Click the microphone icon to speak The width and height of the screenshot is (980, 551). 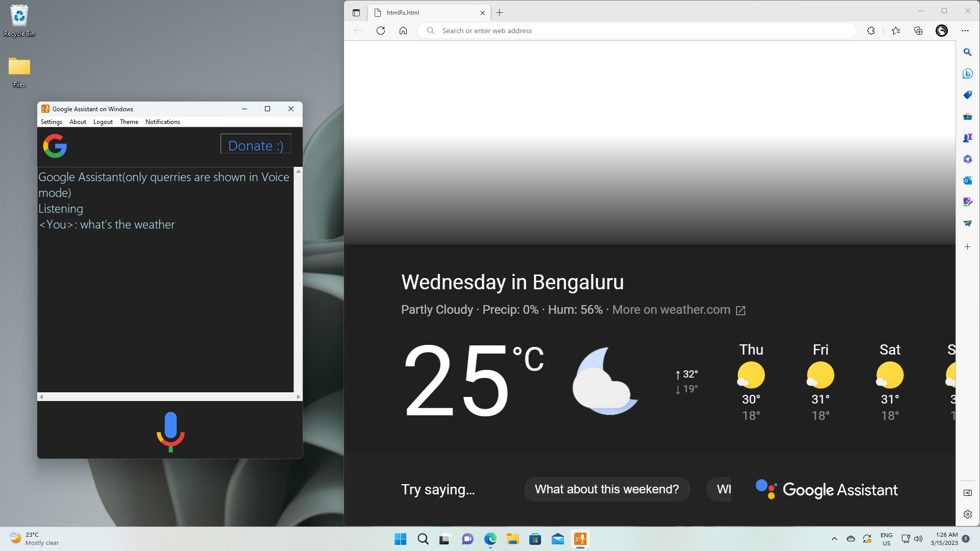(x=170, y=432)
